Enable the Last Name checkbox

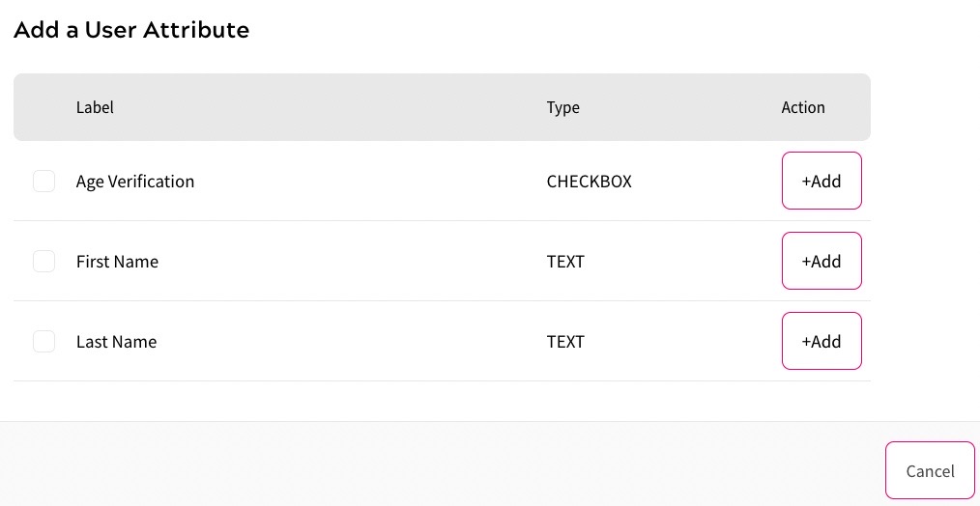coord(43,342)
